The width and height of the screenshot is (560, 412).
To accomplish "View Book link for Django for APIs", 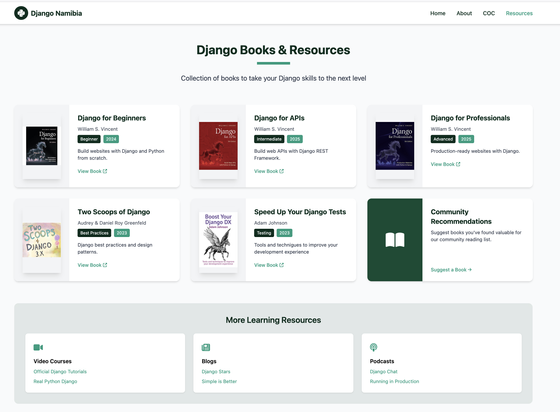I will (x=269, y=171).
